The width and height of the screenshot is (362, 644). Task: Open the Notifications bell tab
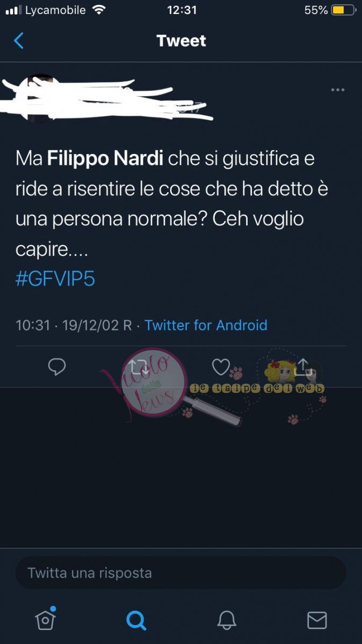(227, 620)
